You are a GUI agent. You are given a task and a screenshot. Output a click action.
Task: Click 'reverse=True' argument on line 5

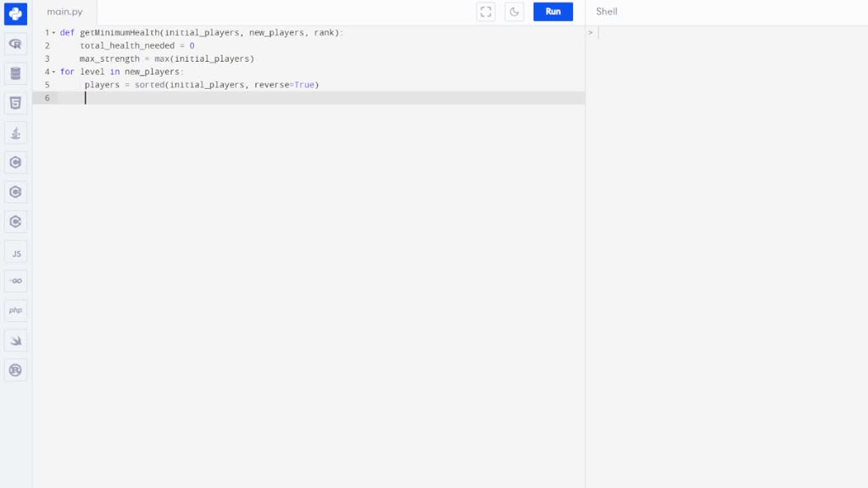285,85
